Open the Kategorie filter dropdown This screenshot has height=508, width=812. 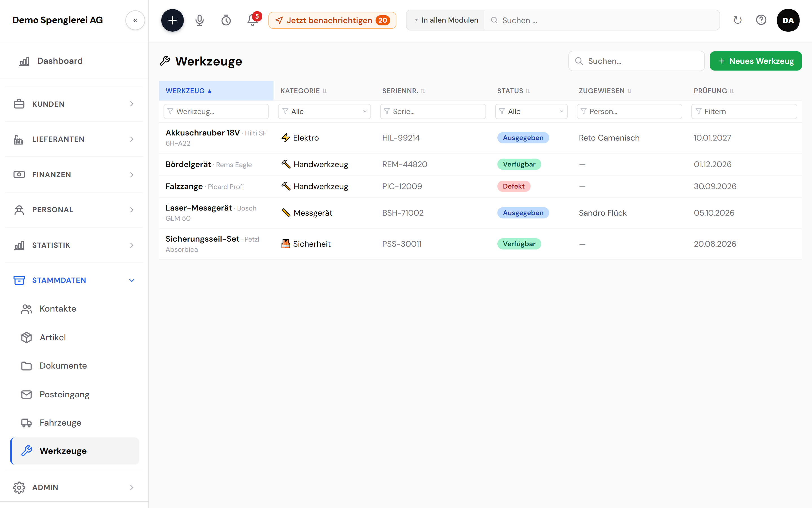tap(325, 111)
